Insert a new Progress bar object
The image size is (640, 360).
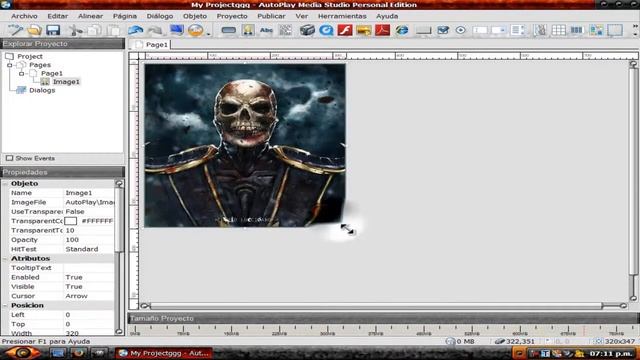(577, 30)
